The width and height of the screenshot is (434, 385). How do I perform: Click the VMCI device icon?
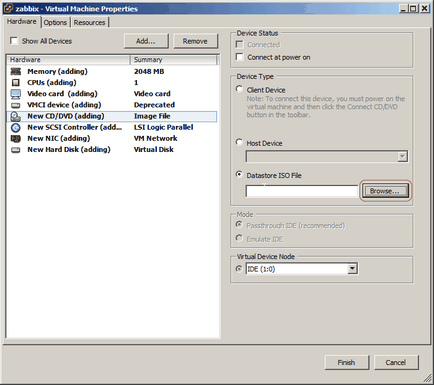[x=16, y=105]
